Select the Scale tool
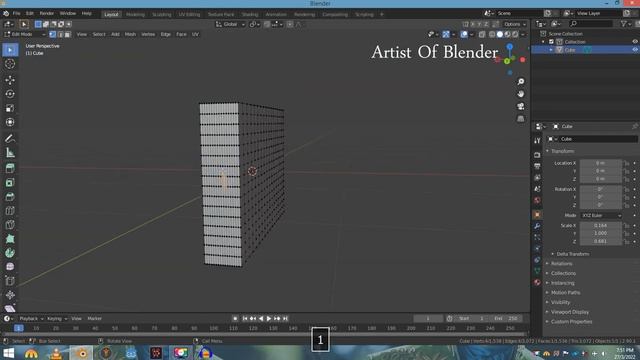 coord(10,108)
